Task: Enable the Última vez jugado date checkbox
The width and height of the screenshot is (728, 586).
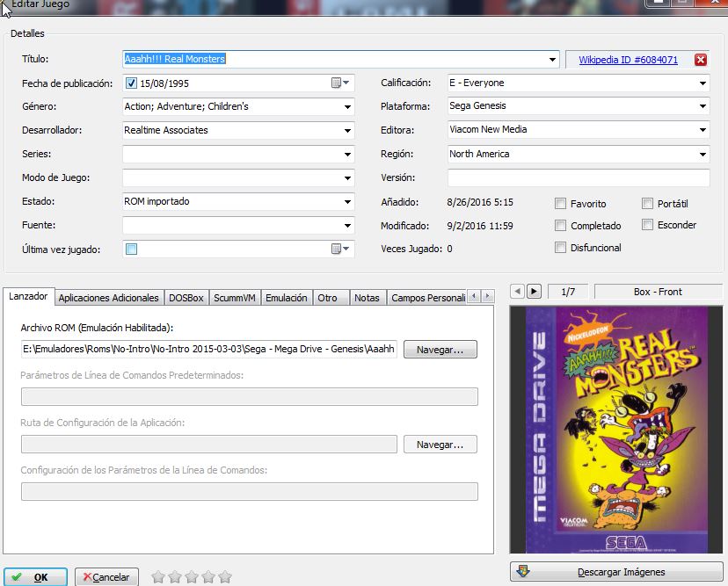Action: pos(131,250)
